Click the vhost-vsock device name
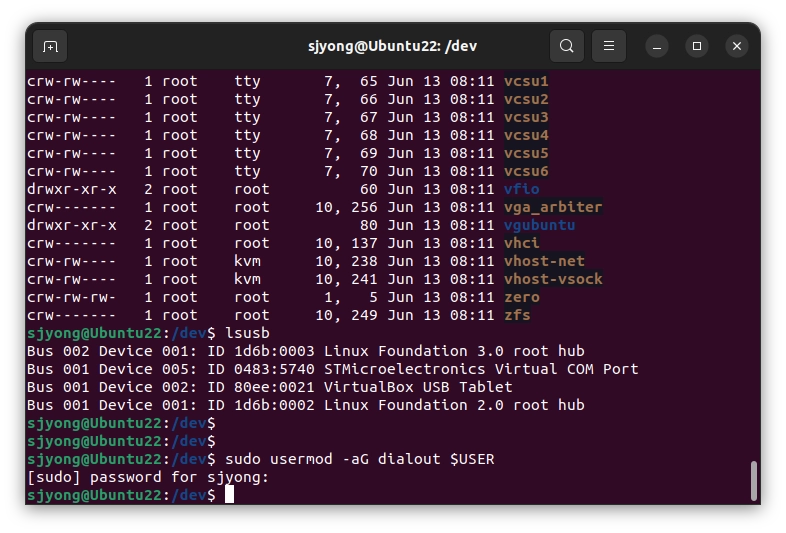The image size is (786, 533). [x=553, y=279]
